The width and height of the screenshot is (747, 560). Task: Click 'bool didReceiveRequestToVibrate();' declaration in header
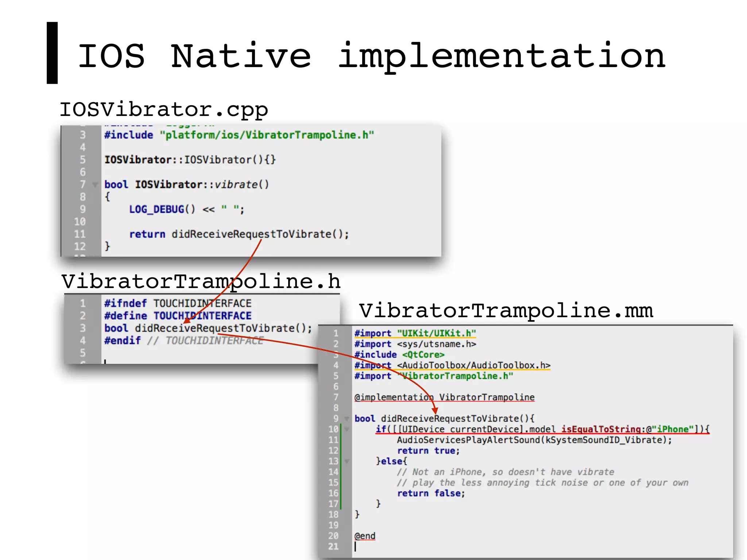[208, 328]
